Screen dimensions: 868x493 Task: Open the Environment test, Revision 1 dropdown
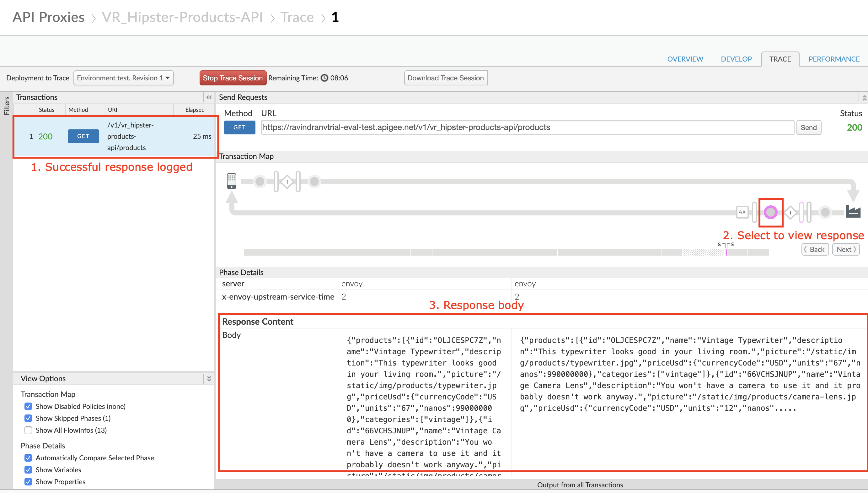(x=123, y=78)
